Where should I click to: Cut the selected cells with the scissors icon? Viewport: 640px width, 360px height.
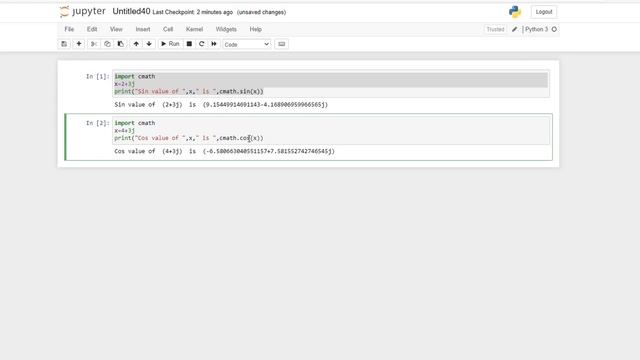[94, 44]
